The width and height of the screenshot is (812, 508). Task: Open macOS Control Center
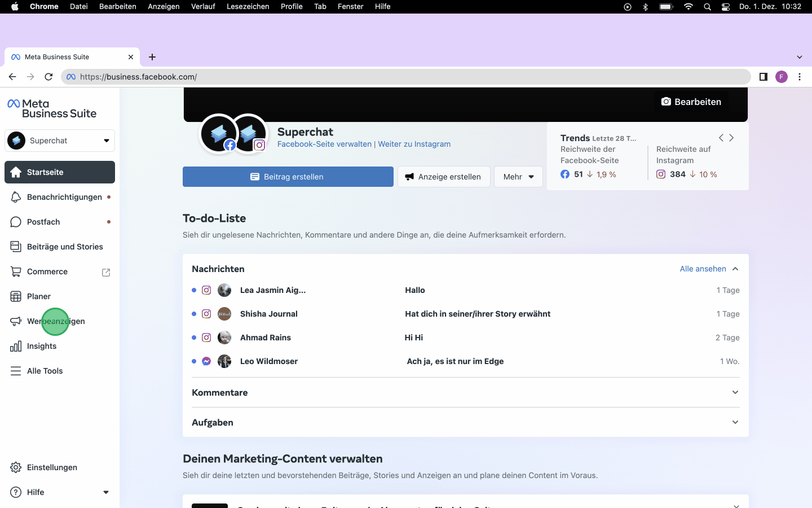tap(726, 7)
